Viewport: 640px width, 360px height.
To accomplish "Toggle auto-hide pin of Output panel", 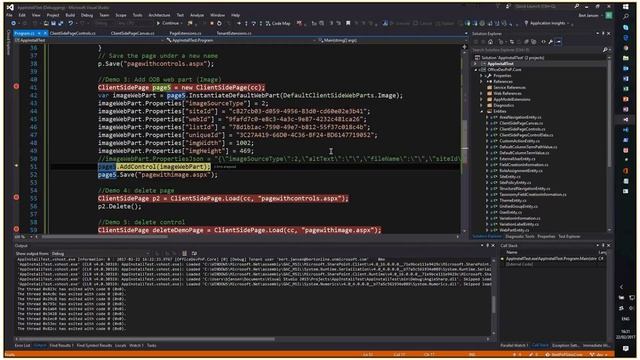I will tap(487, 246).
